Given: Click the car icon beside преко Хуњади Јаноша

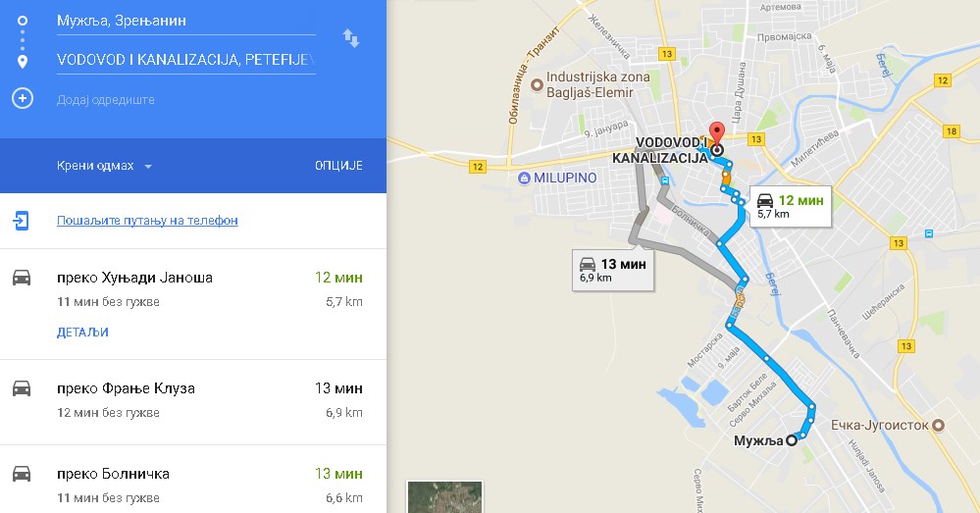Looking at the screenshot, I should (x=22, y=278).
